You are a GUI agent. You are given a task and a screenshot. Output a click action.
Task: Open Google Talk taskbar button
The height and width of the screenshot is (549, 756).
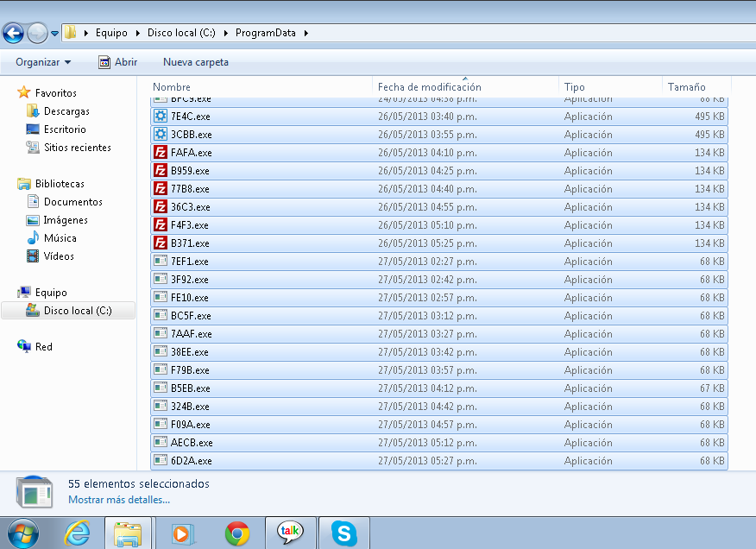coord(290,533)
